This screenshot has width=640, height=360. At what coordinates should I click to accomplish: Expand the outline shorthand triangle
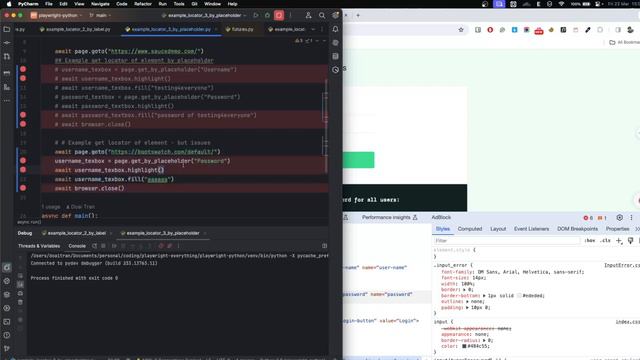click(x=467, y=301)
